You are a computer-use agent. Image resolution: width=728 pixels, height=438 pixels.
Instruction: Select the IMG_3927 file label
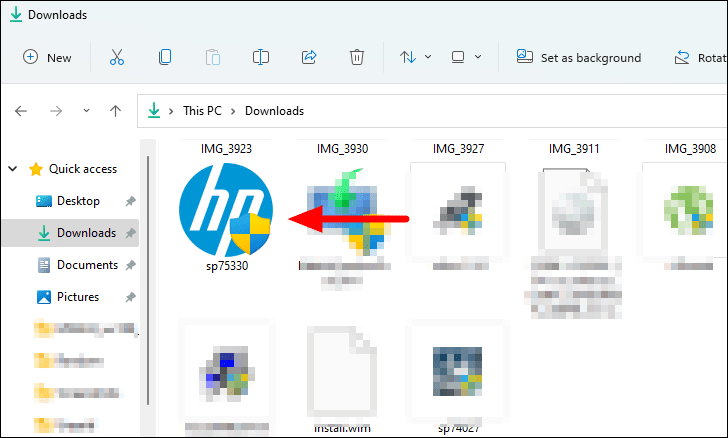click(458, 149)
